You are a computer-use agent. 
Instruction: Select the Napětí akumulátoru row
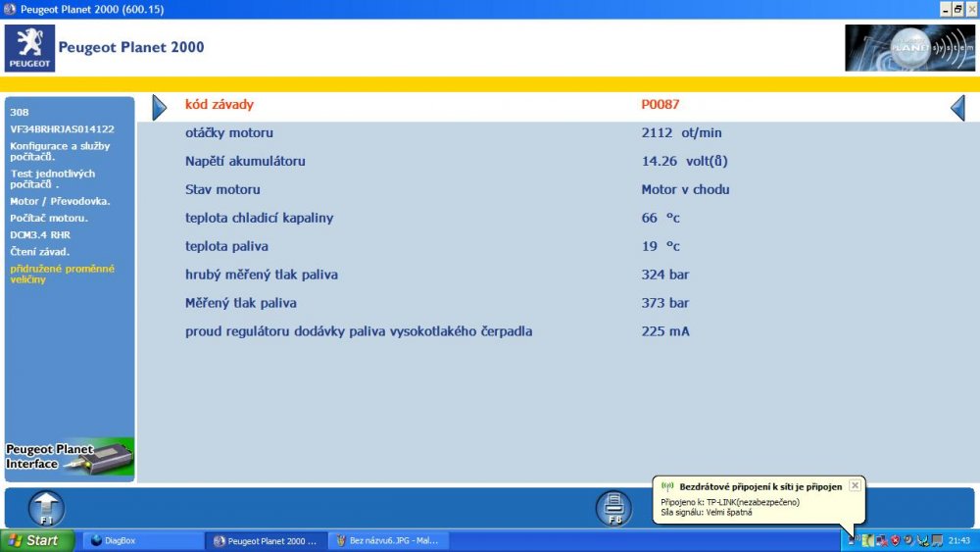point(559,161)
